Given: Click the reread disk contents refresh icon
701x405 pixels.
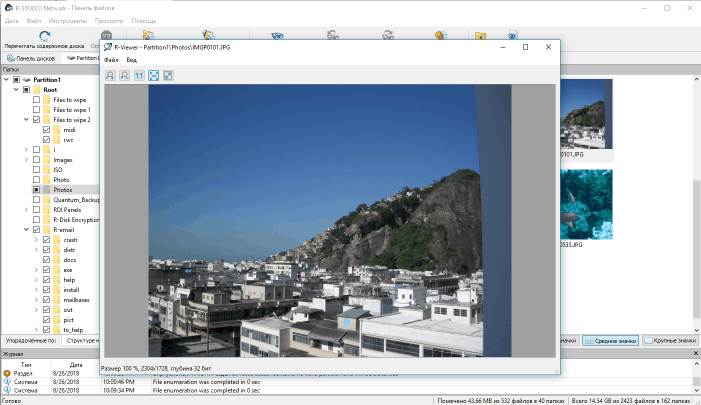Looking at the screenshot, I should coord(44,35).
